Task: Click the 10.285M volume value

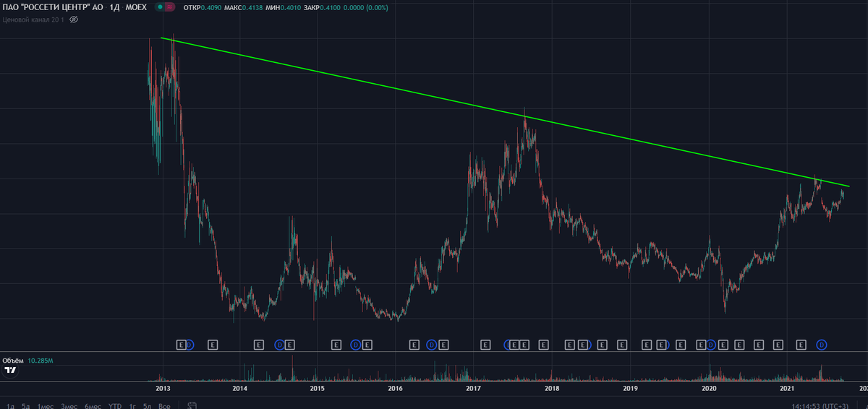Action: pos(41,360)
